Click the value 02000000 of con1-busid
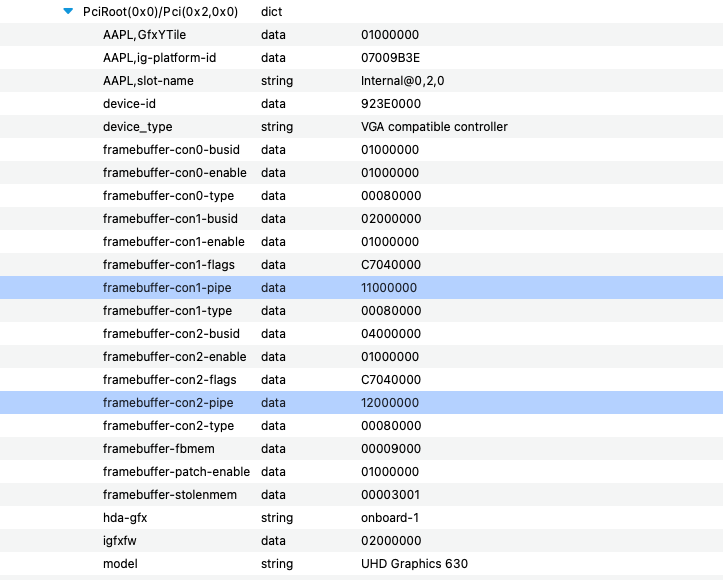Screen dimensions: 723x580 click(391, 219)
